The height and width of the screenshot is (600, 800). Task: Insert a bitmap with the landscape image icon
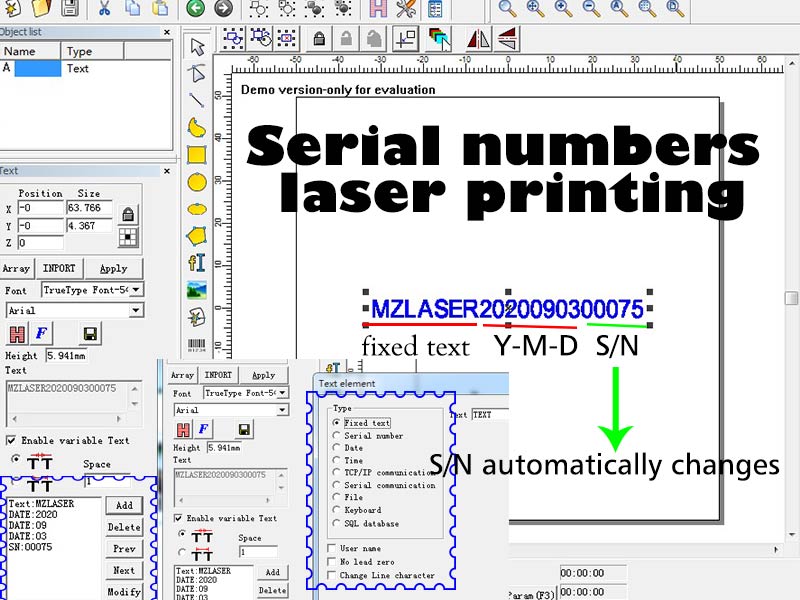pos(197,290)
